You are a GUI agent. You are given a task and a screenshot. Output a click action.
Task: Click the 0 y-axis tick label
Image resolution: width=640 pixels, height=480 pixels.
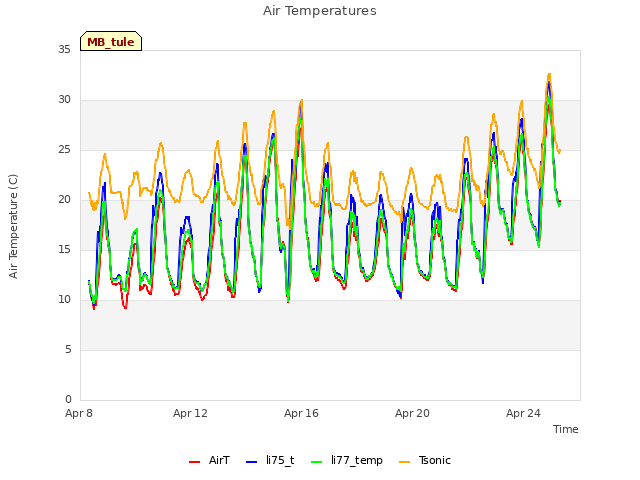tap(68, 399)
